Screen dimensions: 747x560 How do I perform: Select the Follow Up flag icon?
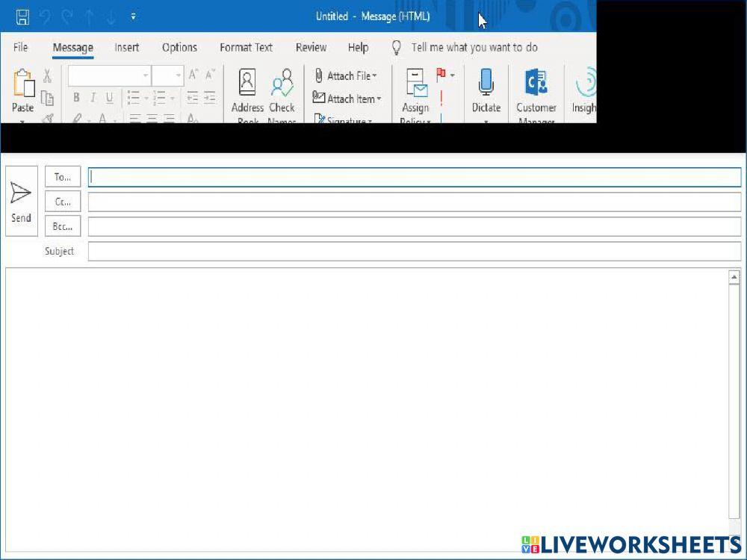click(440, 74)
